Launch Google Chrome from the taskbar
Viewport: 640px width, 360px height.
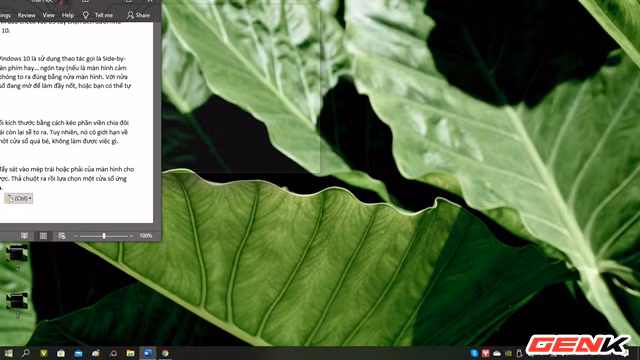click(165, 353)
